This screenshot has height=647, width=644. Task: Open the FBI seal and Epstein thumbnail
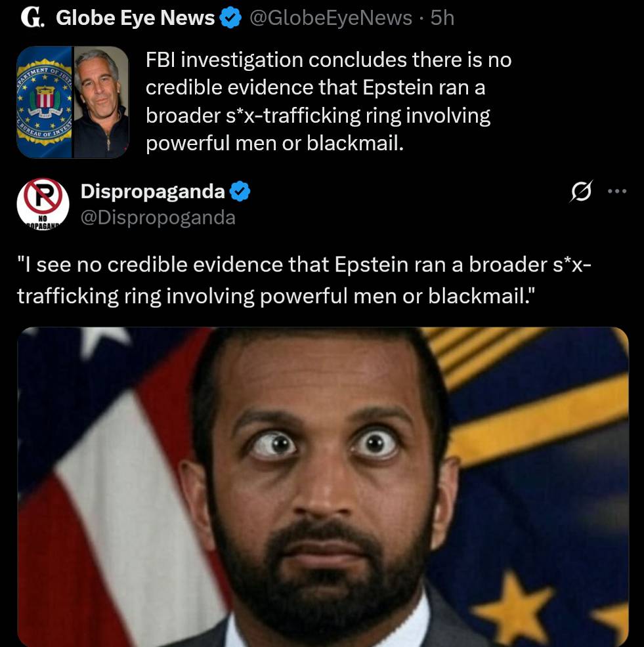[x=73, y=102]
